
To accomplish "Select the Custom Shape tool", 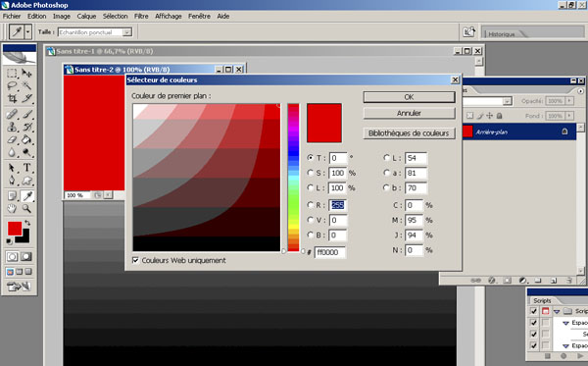I will pos(26,181).
